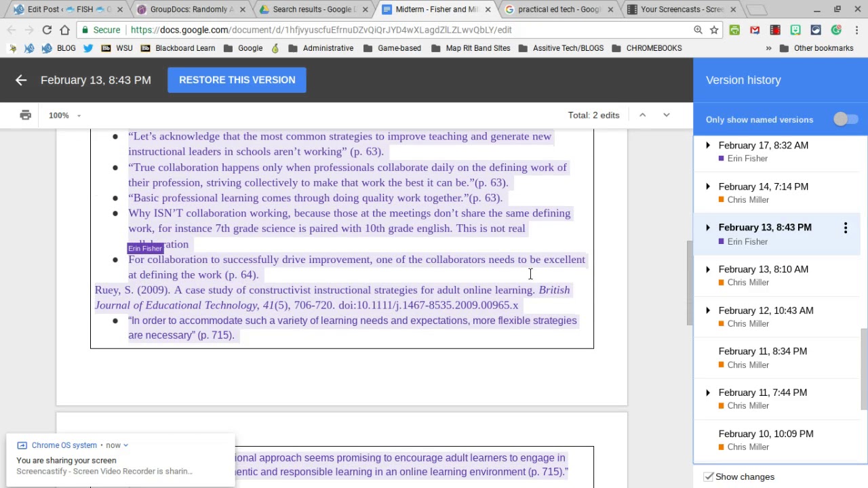Open the Google folder bookmark
Image resolution: width=868 pixels, height=488 pixels.
click(x=243, y=48)
